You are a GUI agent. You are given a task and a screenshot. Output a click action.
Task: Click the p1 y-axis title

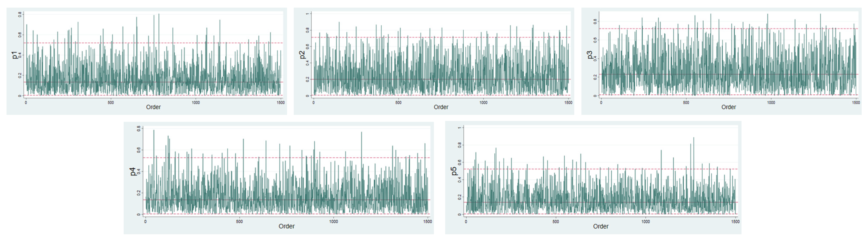(15, 55)
